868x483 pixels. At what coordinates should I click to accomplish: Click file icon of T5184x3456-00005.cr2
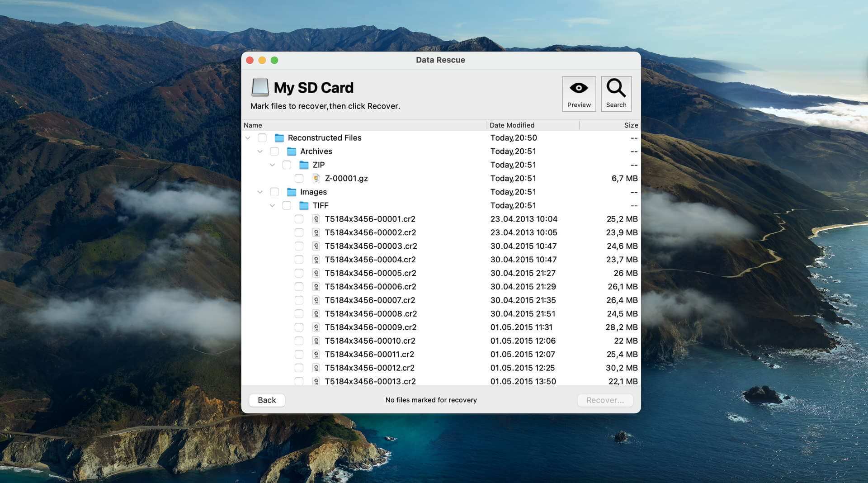click(x=316, y=273)
